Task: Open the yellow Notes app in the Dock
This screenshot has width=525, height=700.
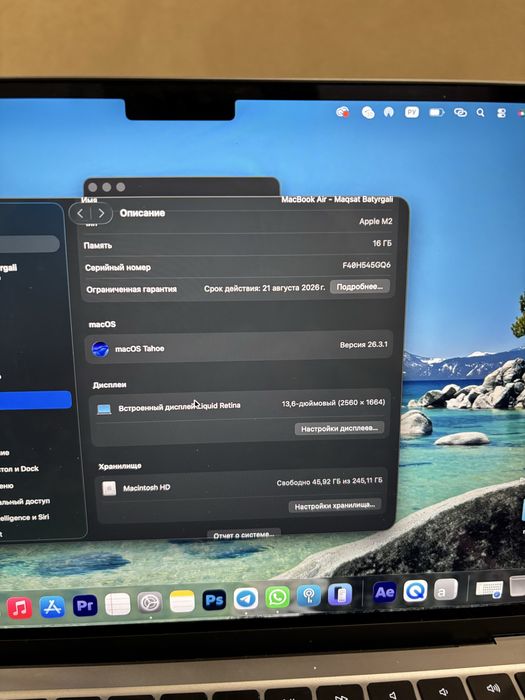Action: tap(182, 602)
